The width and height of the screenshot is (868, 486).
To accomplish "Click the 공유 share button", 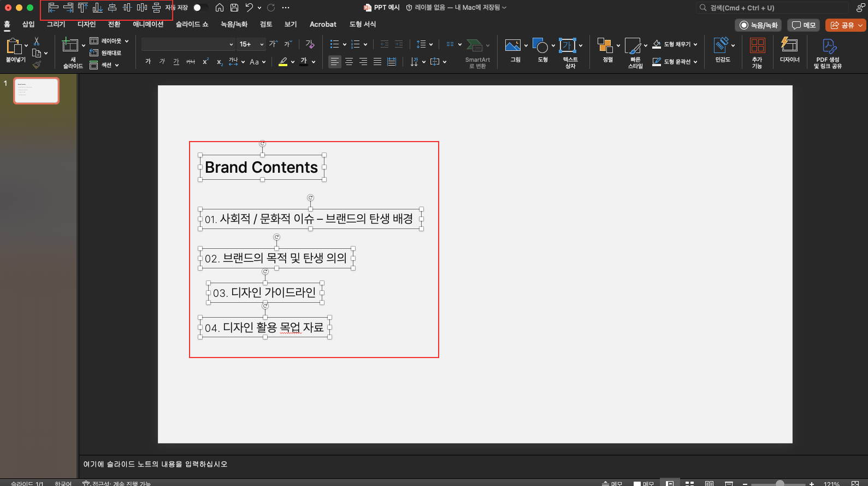I will [x=845, y=25].
